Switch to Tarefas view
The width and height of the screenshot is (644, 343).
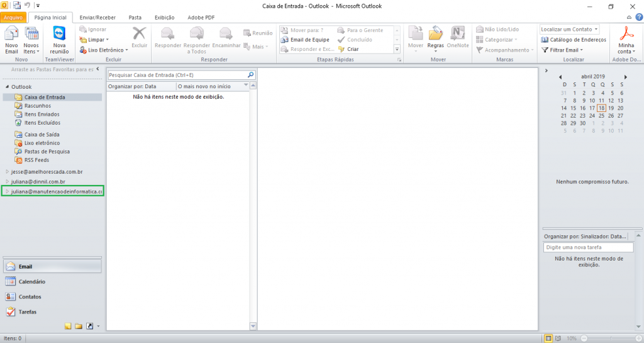coord(52,312)
